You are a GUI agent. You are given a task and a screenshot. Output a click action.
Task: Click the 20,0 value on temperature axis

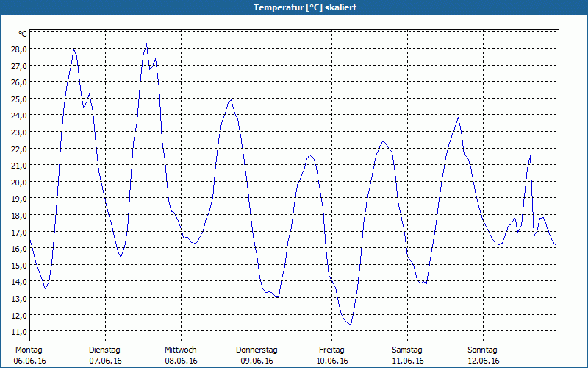[18, 183]
